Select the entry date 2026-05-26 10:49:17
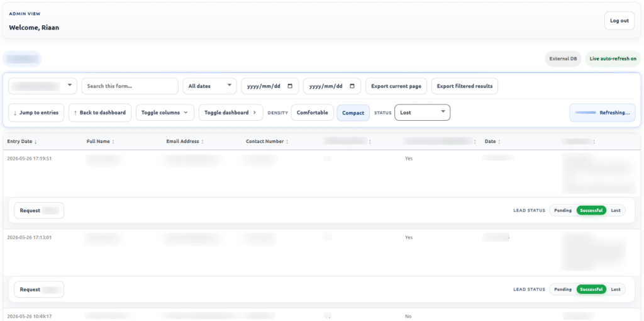This screenshot has width=644, height=321. 29,317
